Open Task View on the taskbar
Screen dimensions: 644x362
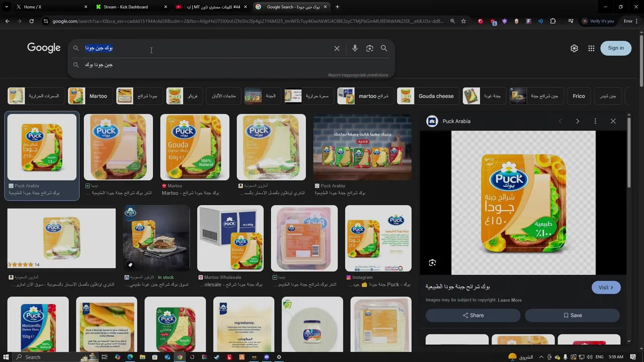pos(105,357)
